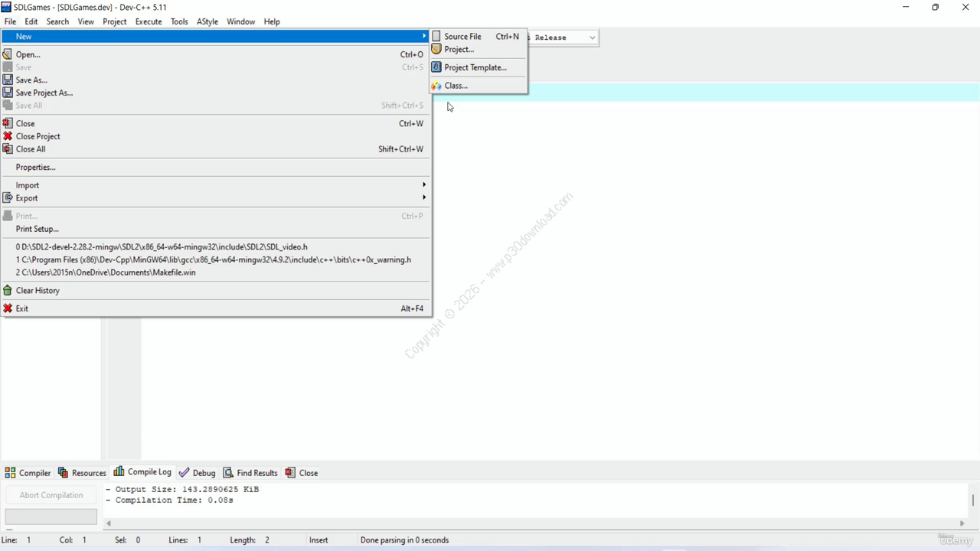The image size is (980, 551).
Task: Click the Resources tab icon
Action: point(63,472)
